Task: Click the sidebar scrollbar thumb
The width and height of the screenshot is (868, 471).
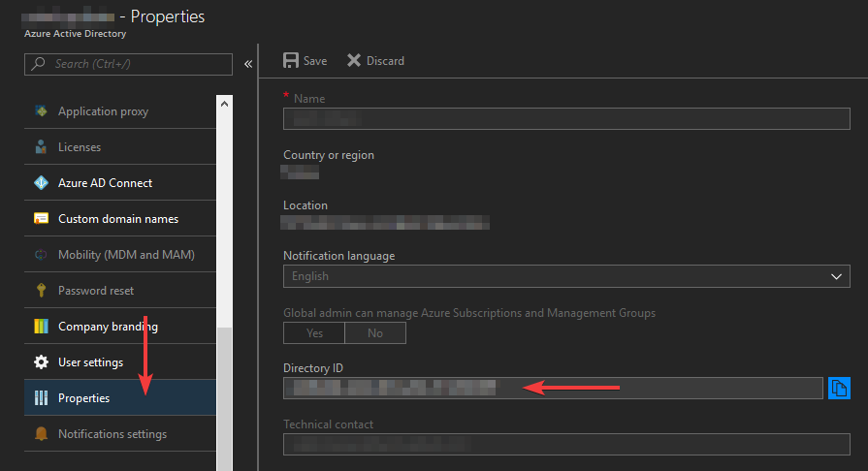Action: (224, 398)
